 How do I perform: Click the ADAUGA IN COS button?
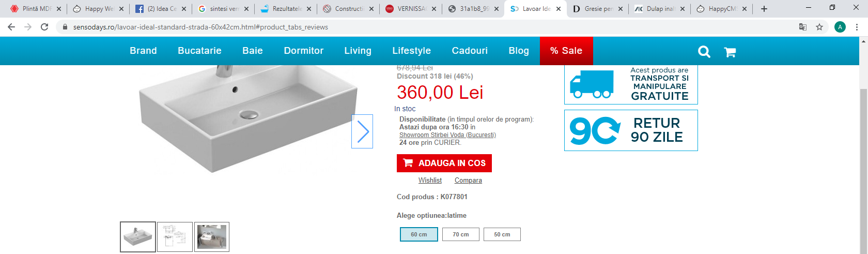point(444,163)
